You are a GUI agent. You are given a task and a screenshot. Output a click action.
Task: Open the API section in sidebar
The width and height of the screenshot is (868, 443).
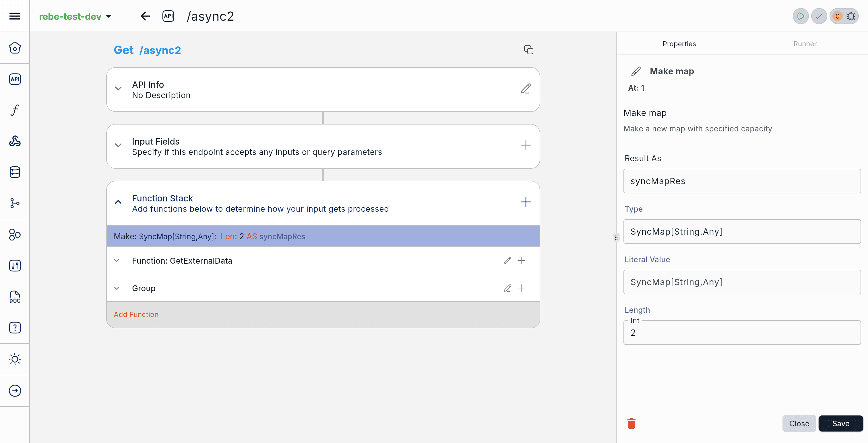click(15, 79)
